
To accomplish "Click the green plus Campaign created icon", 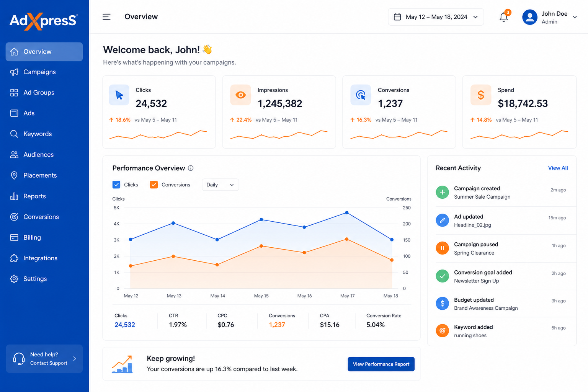I will (443, 192).
